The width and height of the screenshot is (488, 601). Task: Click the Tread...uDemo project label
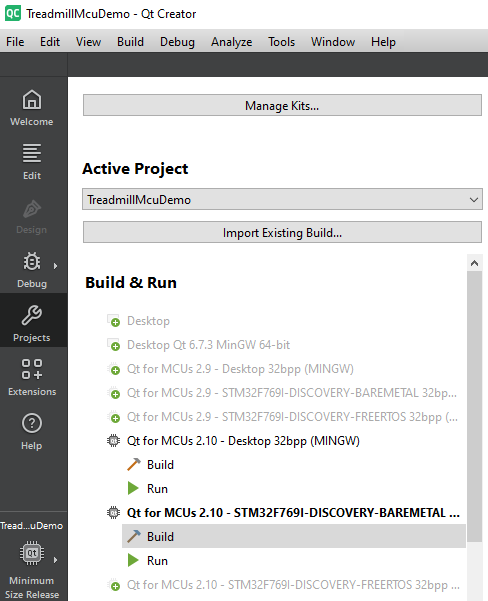point(32,525)
